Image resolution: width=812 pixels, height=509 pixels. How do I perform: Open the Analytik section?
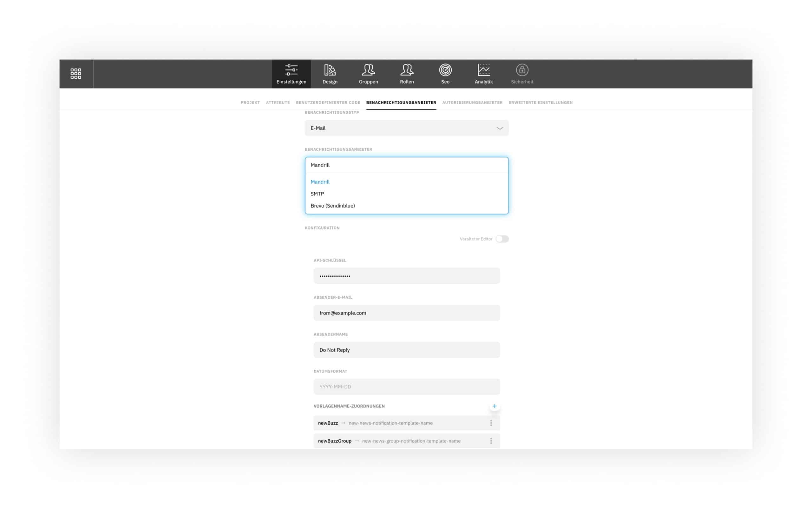(x=483, y=74)
